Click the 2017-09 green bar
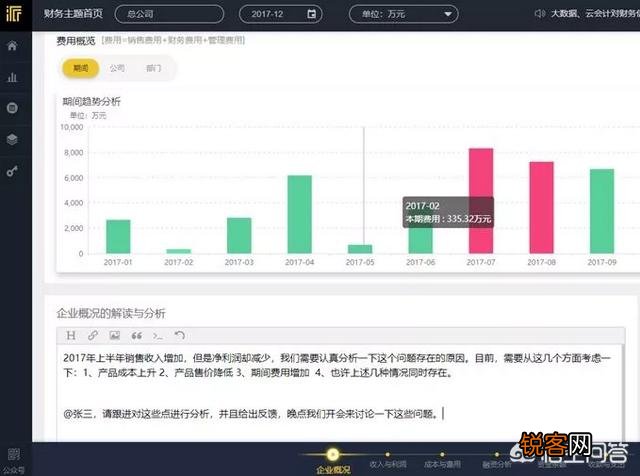Screen dimensions: 640x476 [602, 211]
